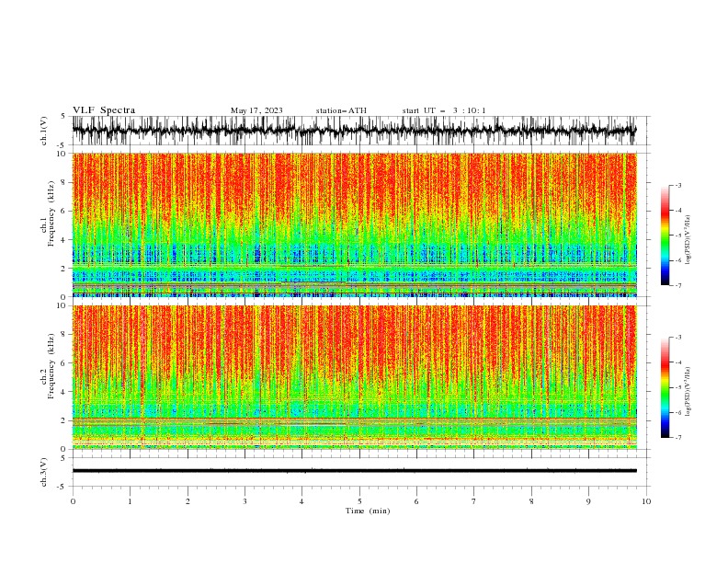This screenshot has width=728, height=563.
Task: Click the ch.1 PSD color bar
Action: 665,236
